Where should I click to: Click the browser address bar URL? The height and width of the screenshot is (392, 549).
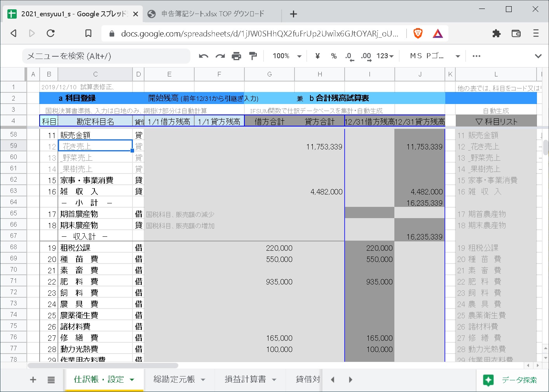[x=260, y=34]
